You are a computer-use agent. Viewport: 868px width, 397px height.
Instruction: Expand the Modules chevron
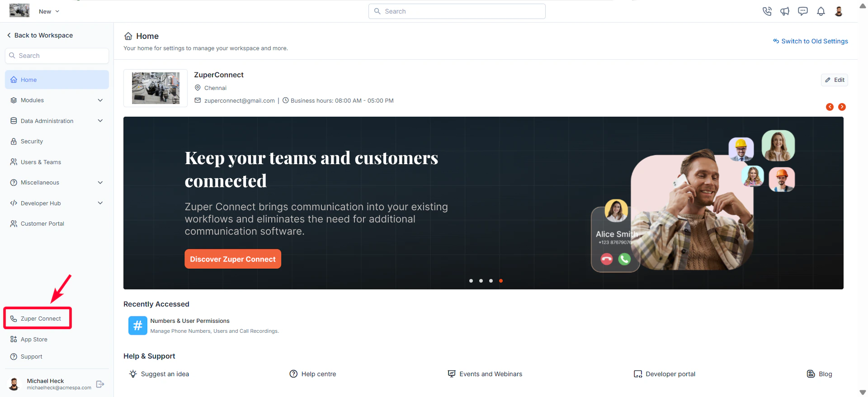coord(100,100)
